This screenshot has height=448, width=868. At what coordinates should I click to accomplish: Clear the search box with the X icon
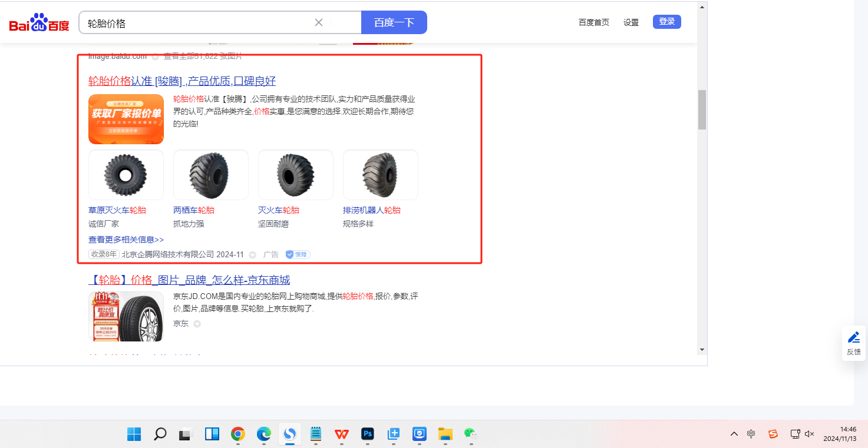(x=319, y=22)
